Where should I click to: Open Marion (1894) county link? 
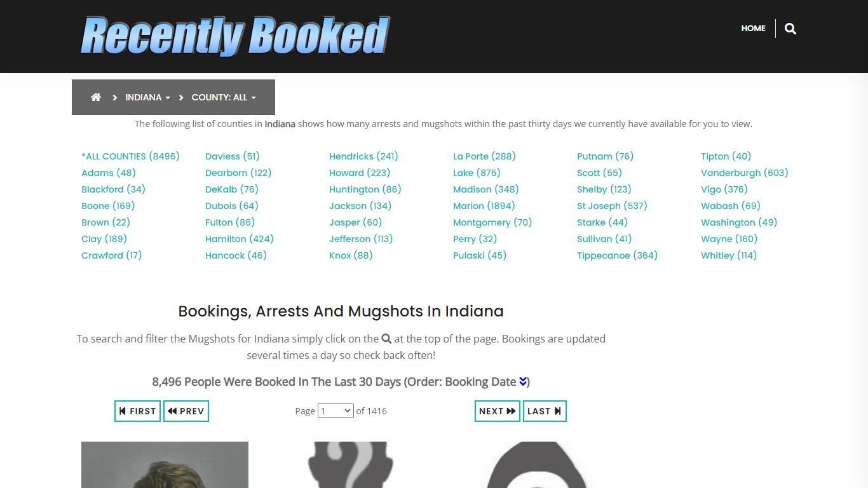(x=484, y=206)
